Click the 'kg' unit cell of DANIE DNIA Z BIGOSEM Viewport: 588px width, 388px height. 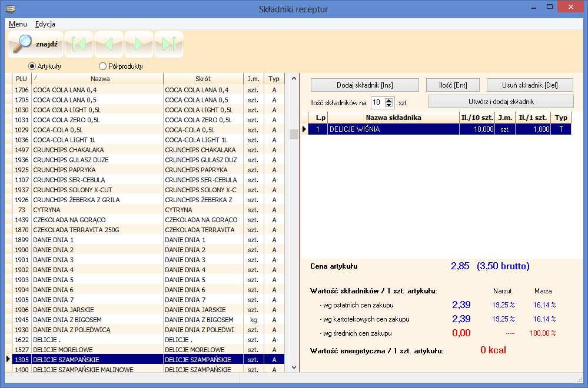pos(254,320)
